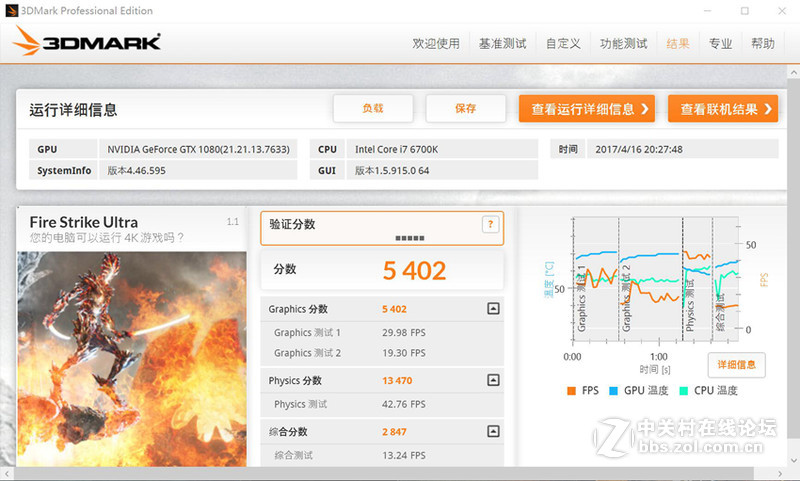Click the Fire Strike Ultra artwork thumbnail
The height and width of the screenshot is (481, 800).
[x=132, y=359]
